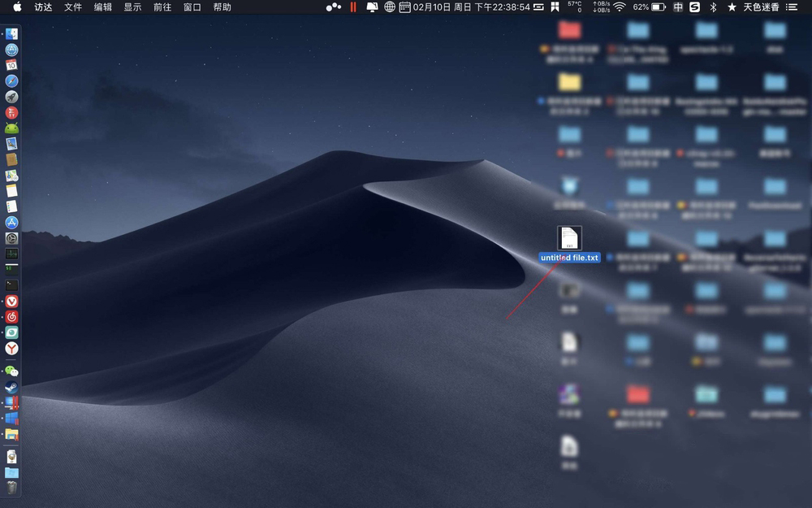Click the network speed 0B/s indicator
812x508 pixels.
coord(601,7)
